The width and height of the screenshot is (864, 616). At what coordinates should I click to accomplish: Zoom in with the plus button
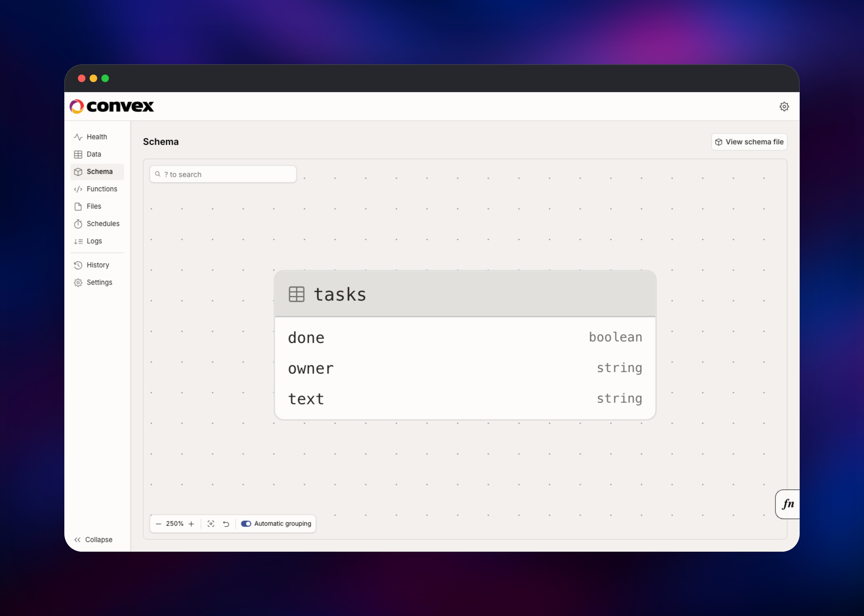tap(191, 524)
